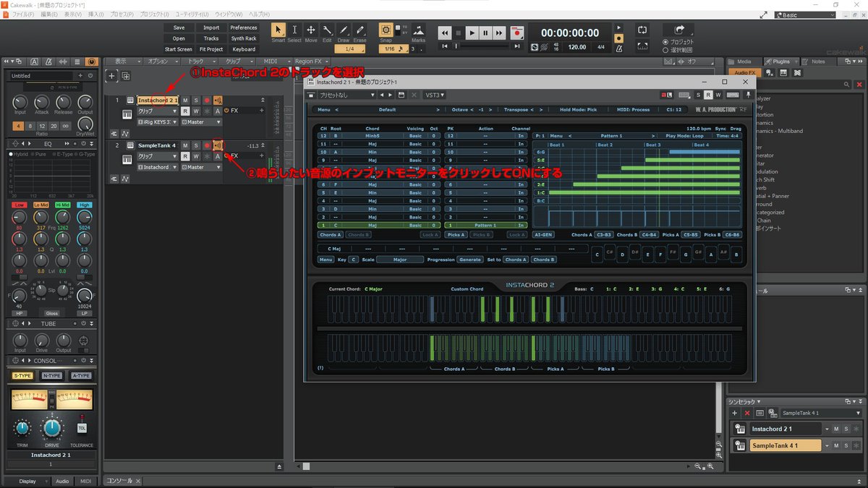Solo the SampleTank 4 track
The width and height of the screenshot is (868, 488).
(x=196, y=145)
